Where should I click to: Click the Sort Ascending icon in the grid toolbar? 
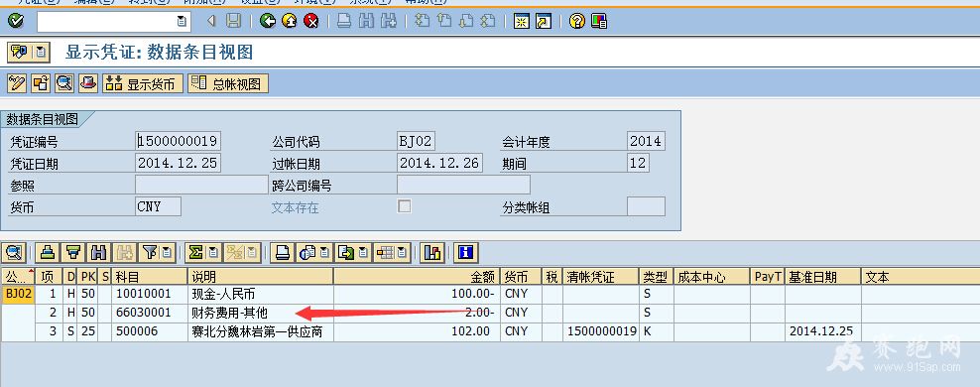point(49,253)
